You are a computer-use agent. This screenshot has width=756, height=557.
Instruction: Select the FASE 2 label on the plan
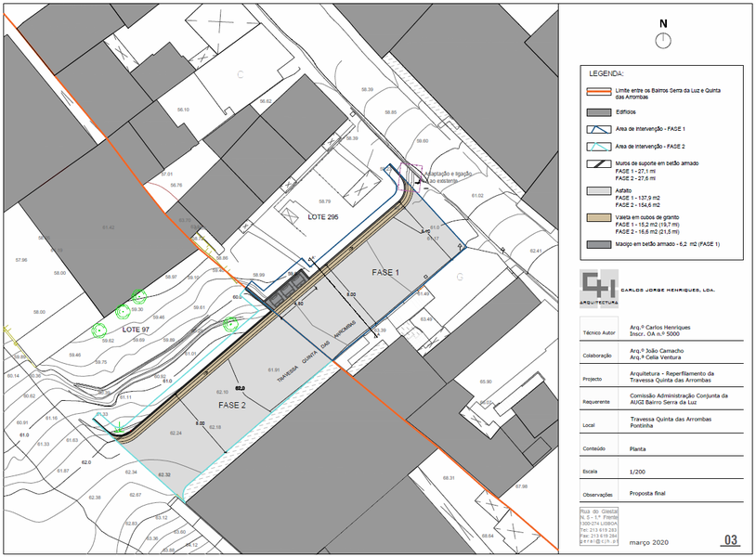click(x=232, y=406)
